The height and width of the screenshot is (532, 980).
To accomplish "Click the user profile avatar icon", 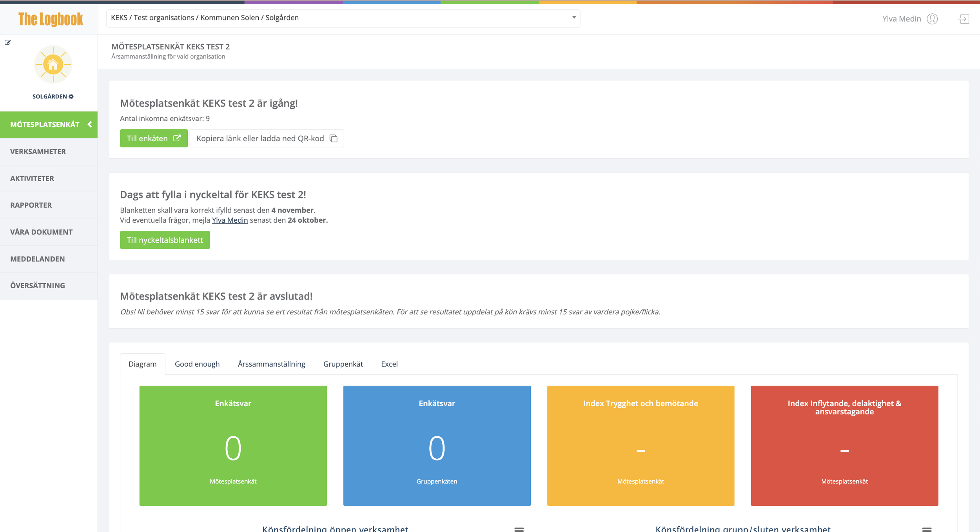I will tap(932, 19).
